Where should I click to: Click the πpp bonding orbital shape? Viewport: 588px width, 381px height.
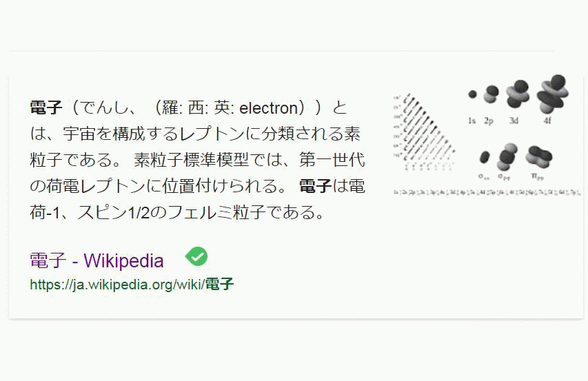pyautogui.click(x=538, y=156)
